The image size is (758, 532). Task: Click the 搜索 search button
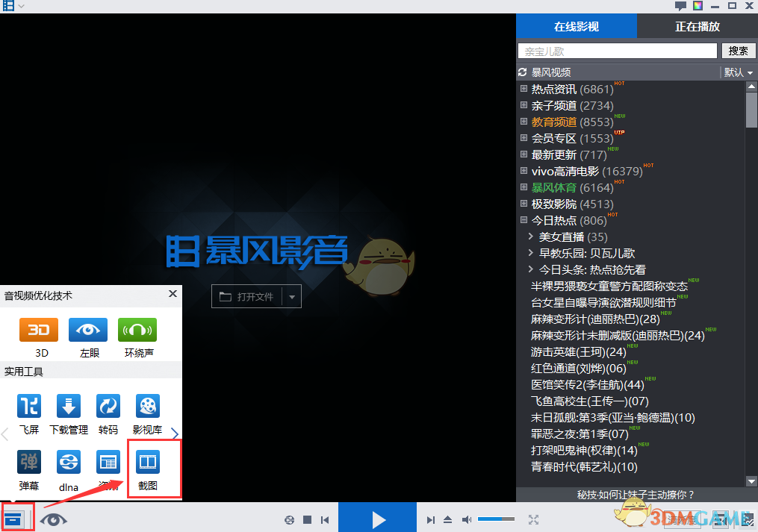point(739,51)
